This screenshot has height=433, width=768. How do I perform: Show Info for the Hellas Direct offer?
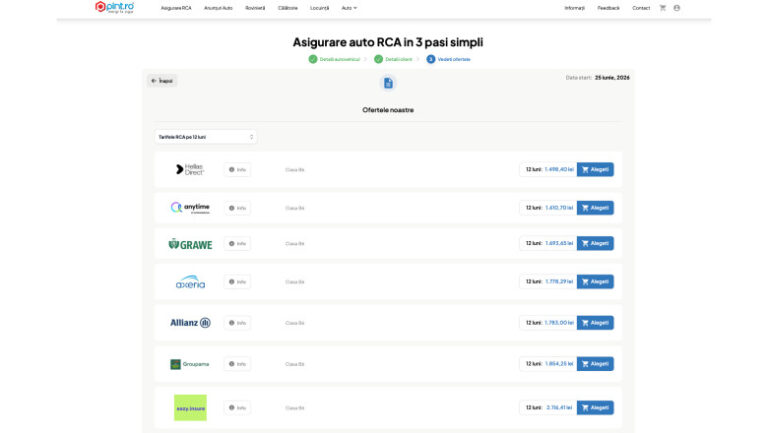coord(238,169)
